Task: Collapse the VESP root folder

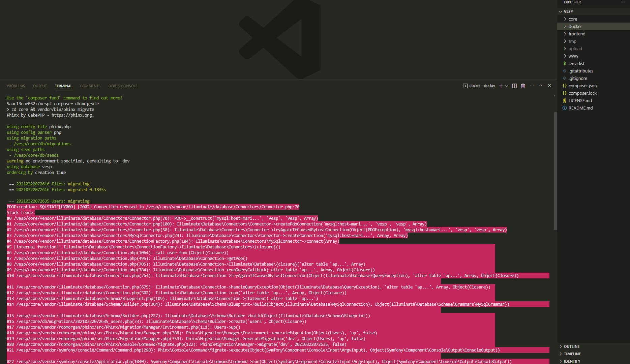Action: click(568, 11)
